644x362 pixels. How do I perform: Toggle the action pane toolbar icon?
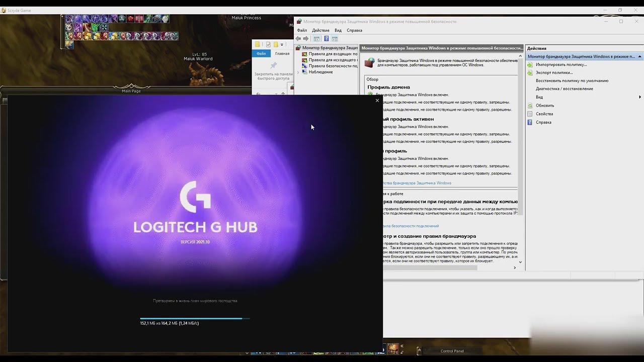pyautogui.click(x=335, y=39)
